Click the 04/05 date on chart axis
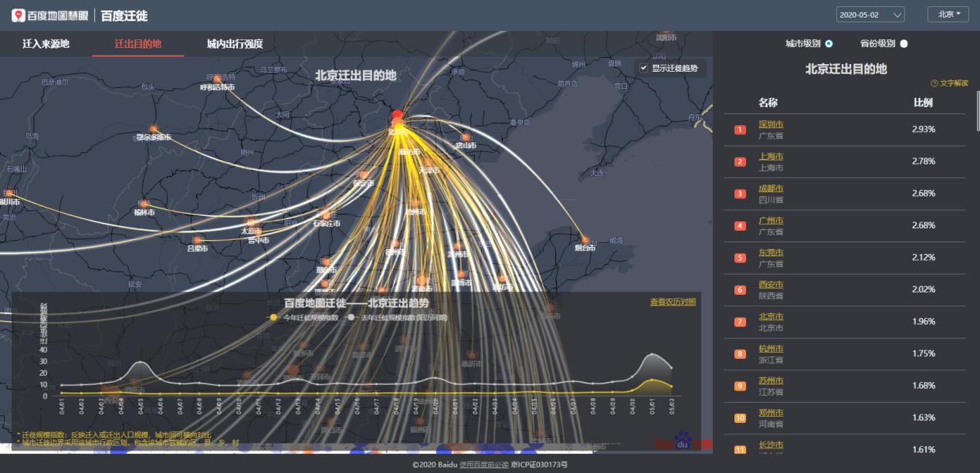 click(x=141, y=406)
